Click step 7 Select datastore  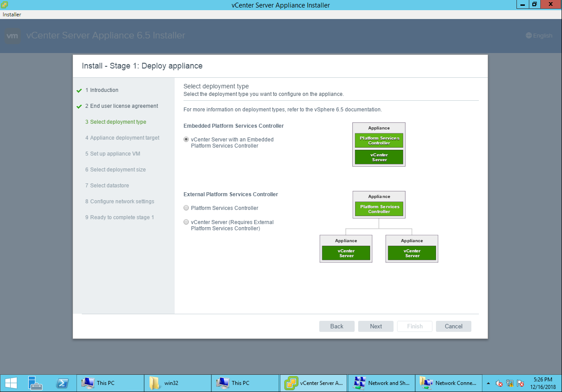coord(107,186)
